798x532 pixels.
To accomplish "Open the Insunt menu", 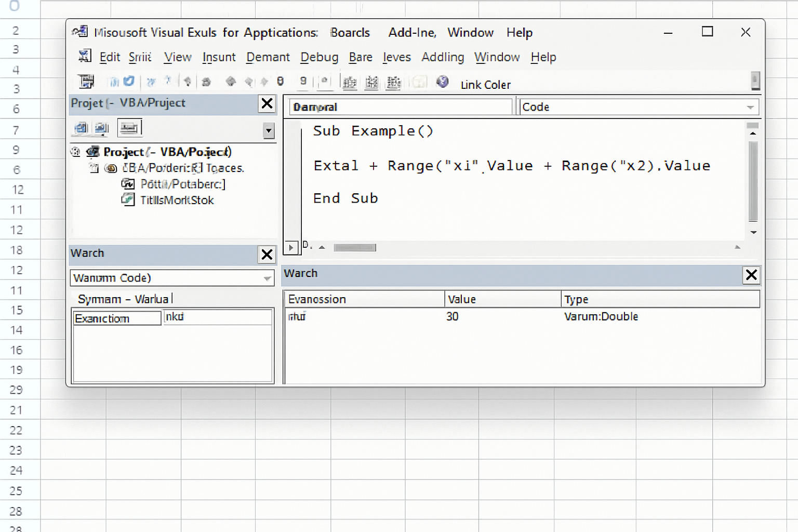I will [219, 57].
